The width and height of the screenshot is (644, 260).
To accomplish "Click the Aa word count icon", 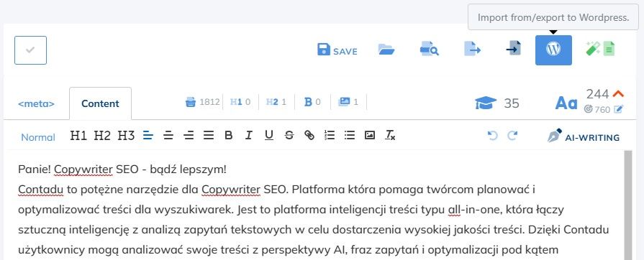I will coord(566,103).
